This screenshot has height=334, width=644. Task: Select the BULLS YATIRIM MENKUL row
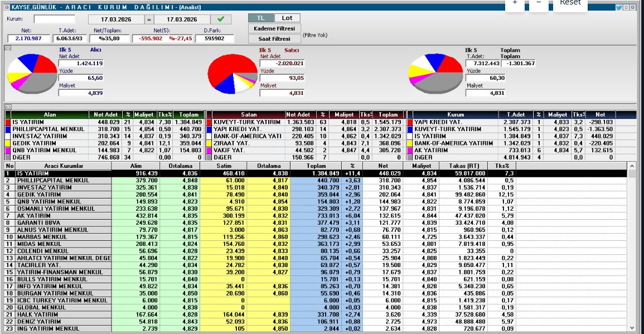pyautogui.click(x=316, y=279)
